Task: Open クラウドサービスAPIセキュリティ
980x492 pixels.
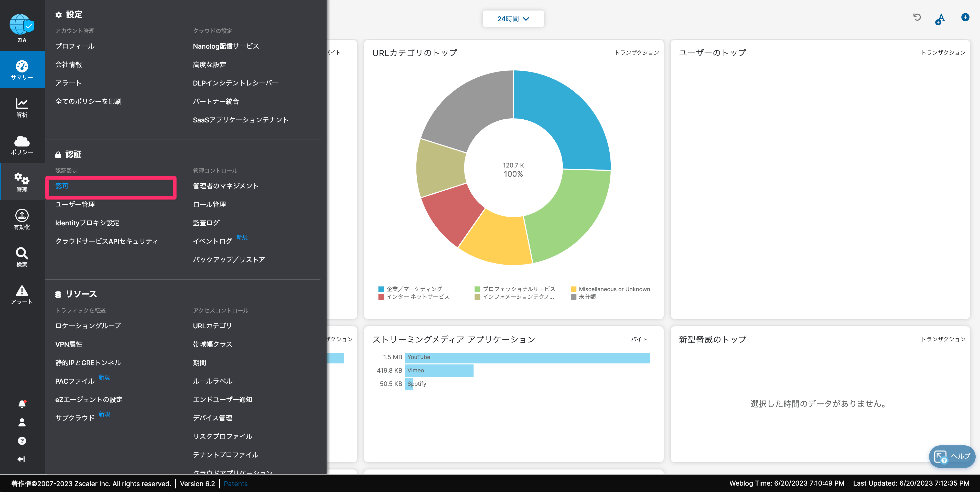Action: coord(106,242)
